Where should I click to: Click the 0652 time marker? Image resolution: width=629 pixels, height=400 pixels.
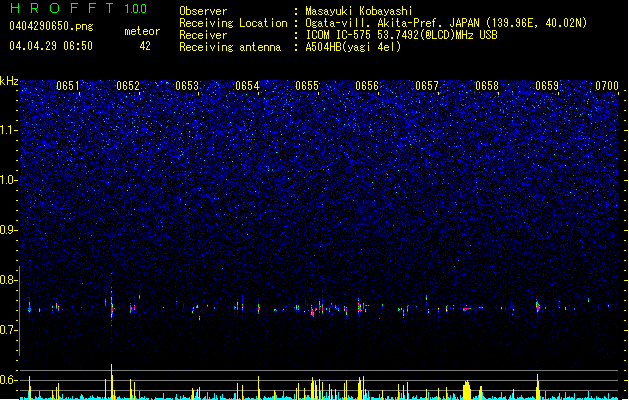coord(128,86)
